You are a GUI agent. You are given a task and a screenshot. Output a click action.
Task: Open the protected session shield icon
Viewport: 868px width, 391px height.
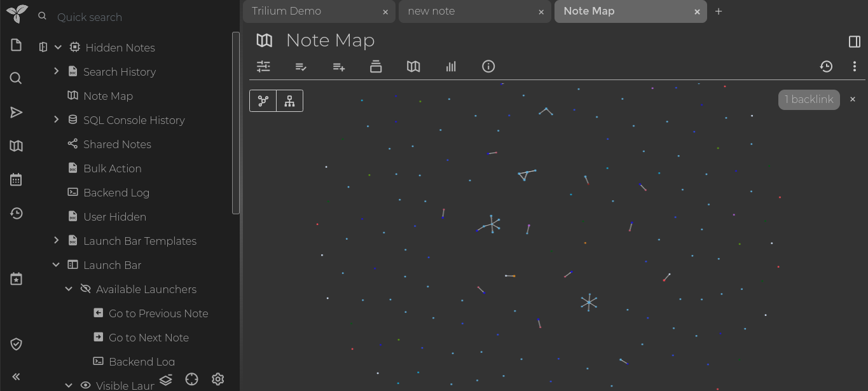16,343
